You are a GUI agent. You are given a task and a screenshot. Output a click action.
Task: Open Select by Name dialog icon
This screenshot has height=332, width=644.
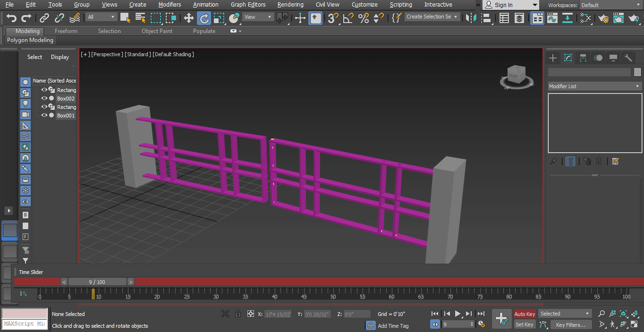[x=140, y=17]
